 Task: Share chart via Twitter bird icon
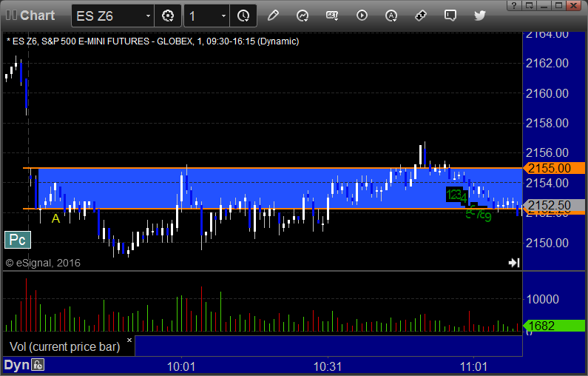[480, 16]
